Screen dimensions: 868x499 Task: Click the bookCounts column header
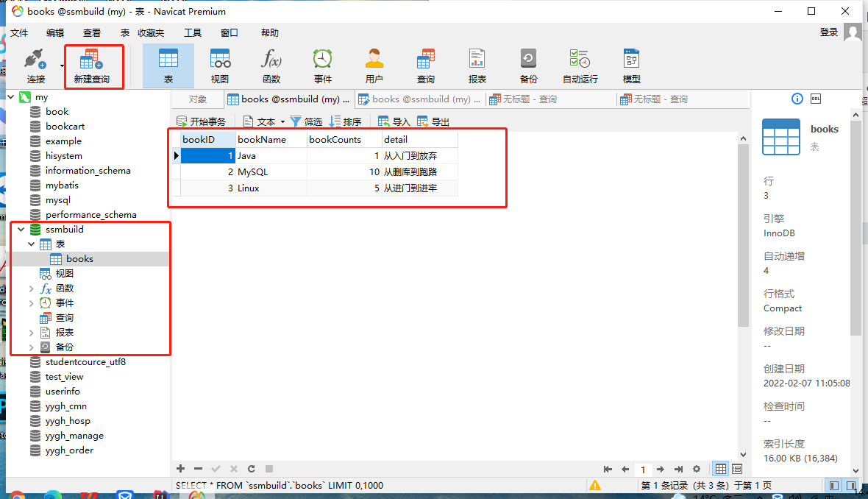344,140
